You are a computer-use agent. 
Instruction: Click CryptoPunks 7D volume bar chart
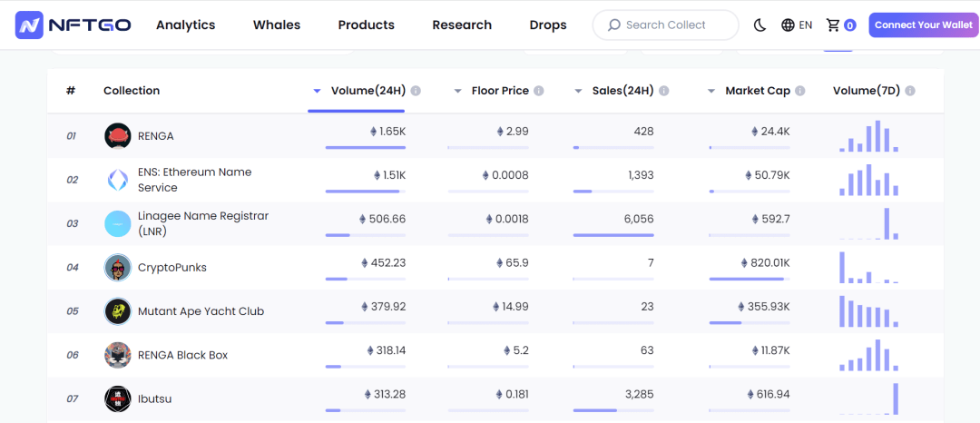pyautogui.click(x=868, y=268)
